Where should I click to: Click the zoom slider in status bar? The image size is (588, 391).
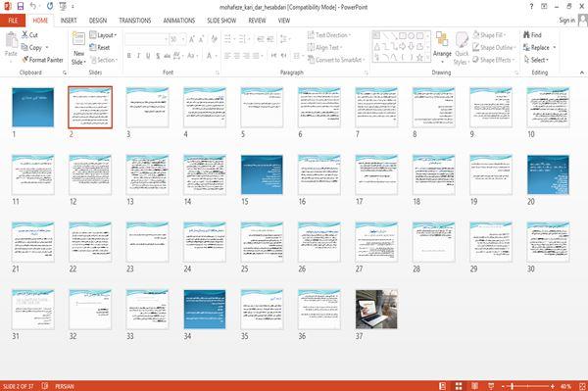point(527,386)
